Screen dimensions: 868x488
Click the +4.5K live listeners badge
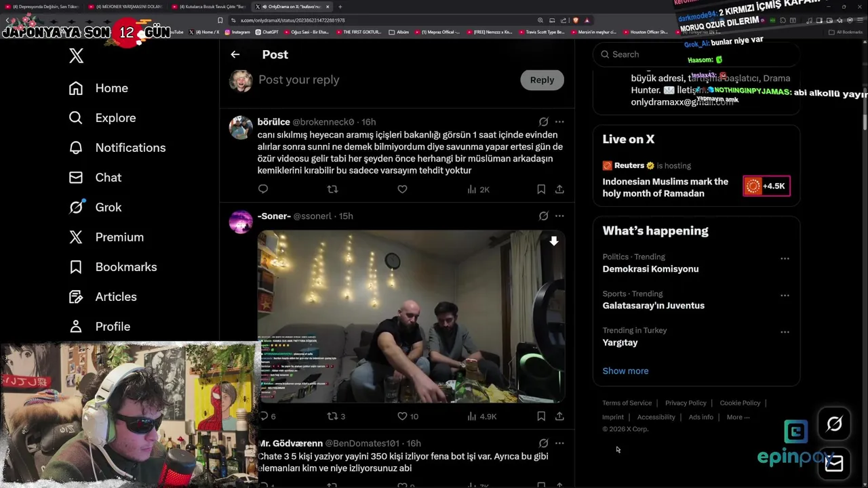766,186
